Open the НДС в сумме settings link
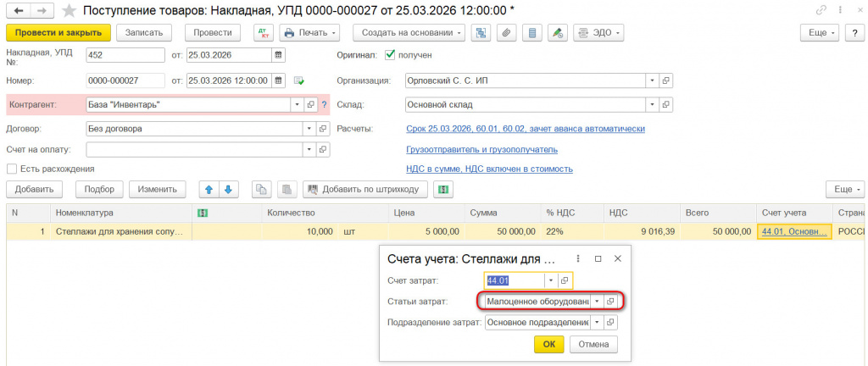The height and width of the screenshot is (366, 868). [489, 169]
